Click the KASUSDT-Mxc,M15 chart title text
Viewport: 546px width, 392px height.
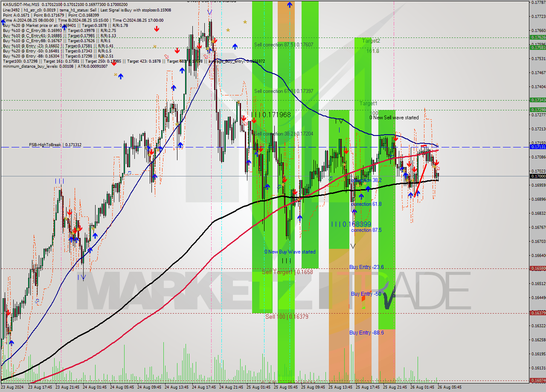(x=20, y=4)
